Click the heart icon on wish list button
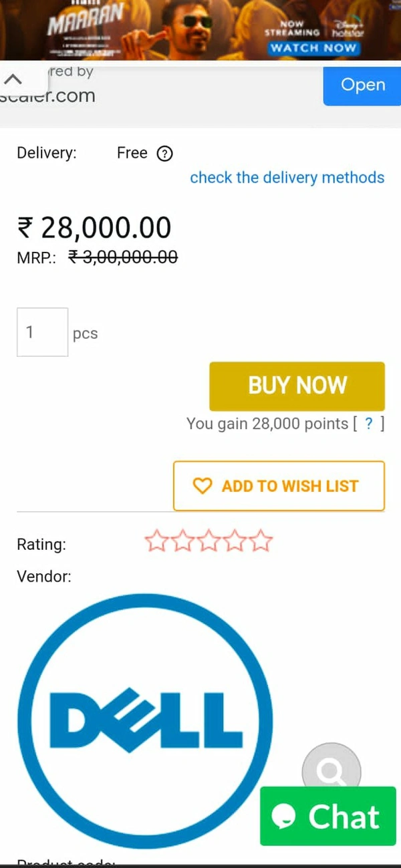401x868 pixels. click(202, 486)
